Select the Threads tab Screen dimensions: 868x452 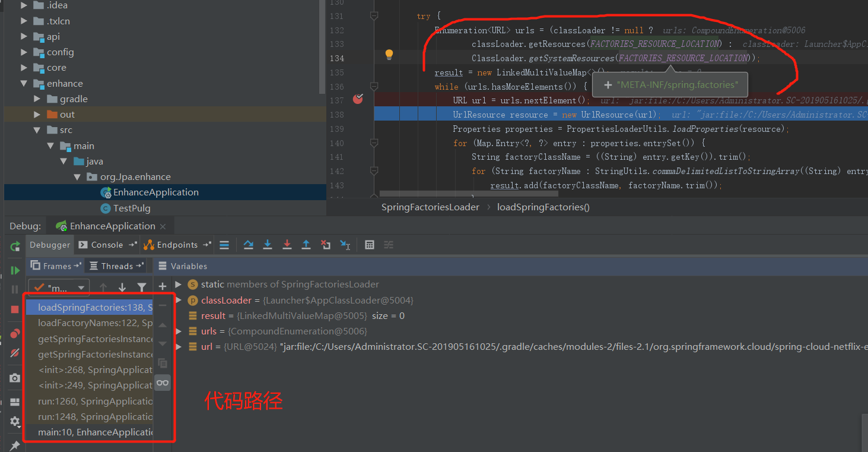point(117,266)
